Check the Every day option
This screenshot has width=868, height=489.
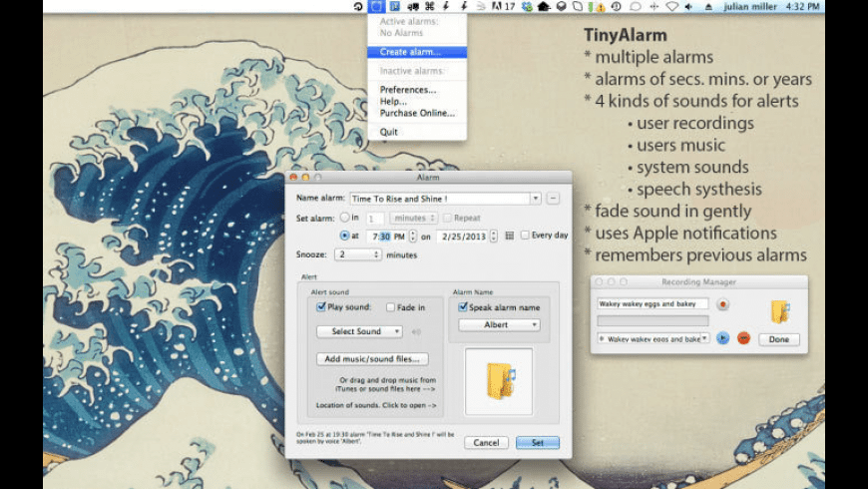coord(525,236)
